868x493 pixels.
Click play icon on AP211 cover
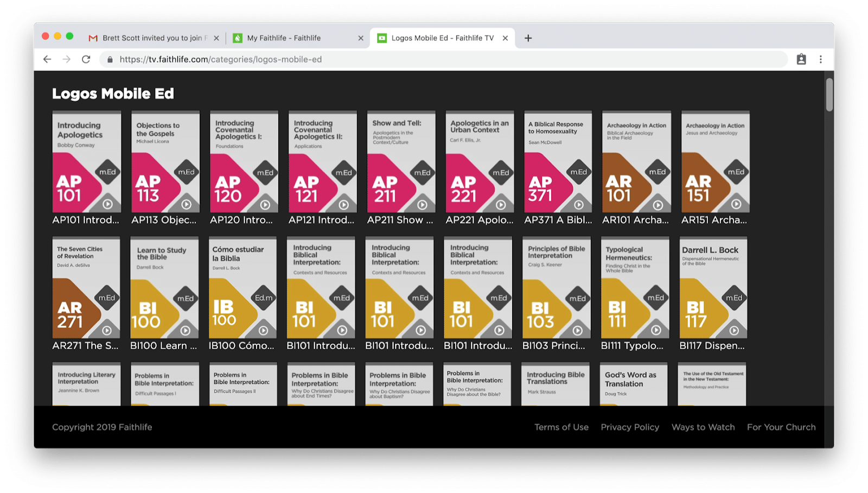coord(422,205)
